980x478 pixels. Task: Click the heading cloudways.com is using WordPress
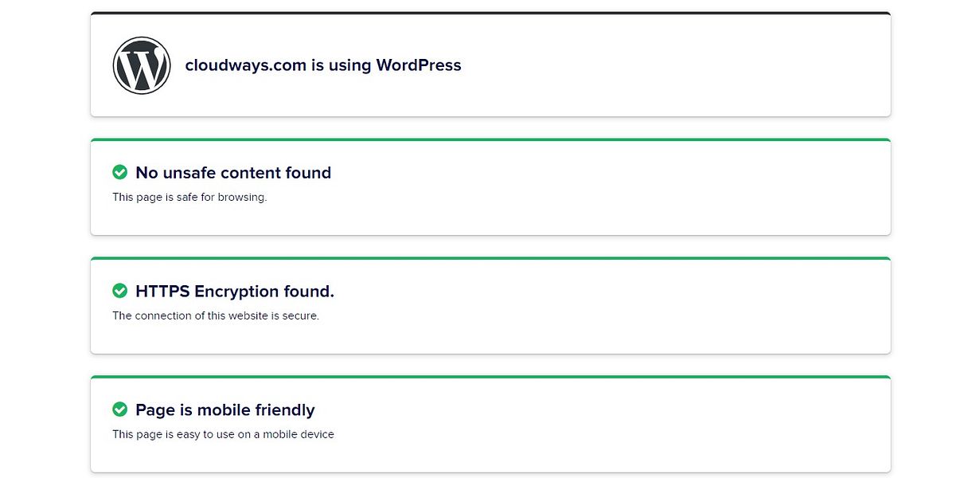322,65
